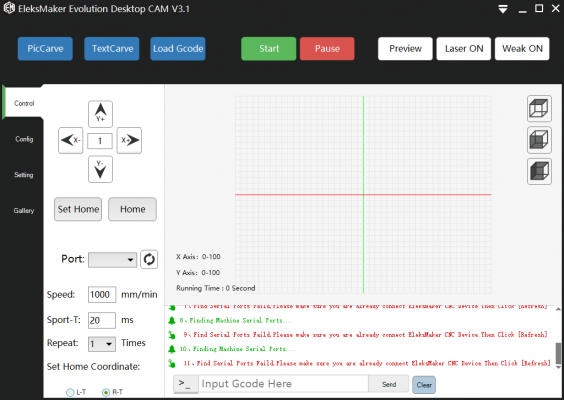Click log scrollbar down arrow
The image size is (564, 400).
tap(558, 367)
